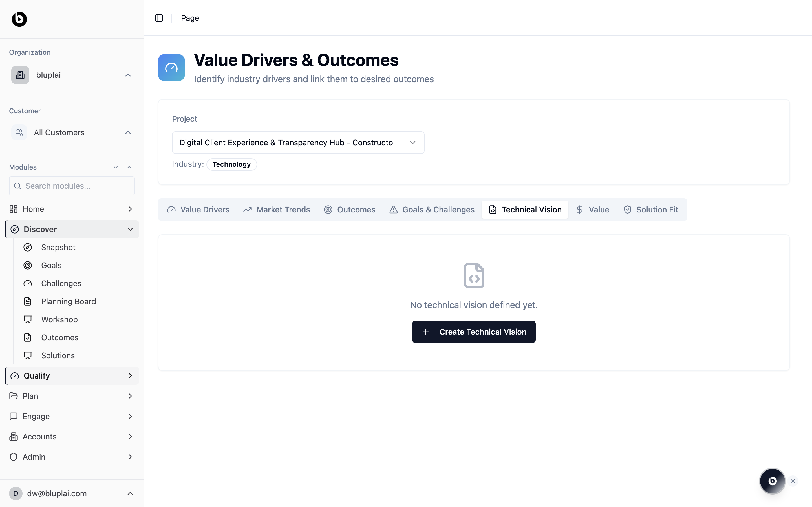Viewport: 812px width, 507px height.
Task: Toggle the sidebar panel icon
Action: [159, 18]
